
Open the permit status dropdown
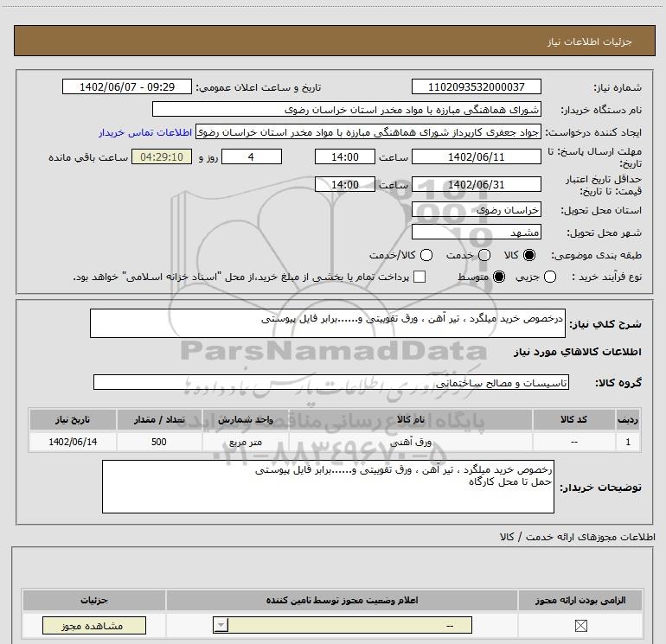(343, 625)
